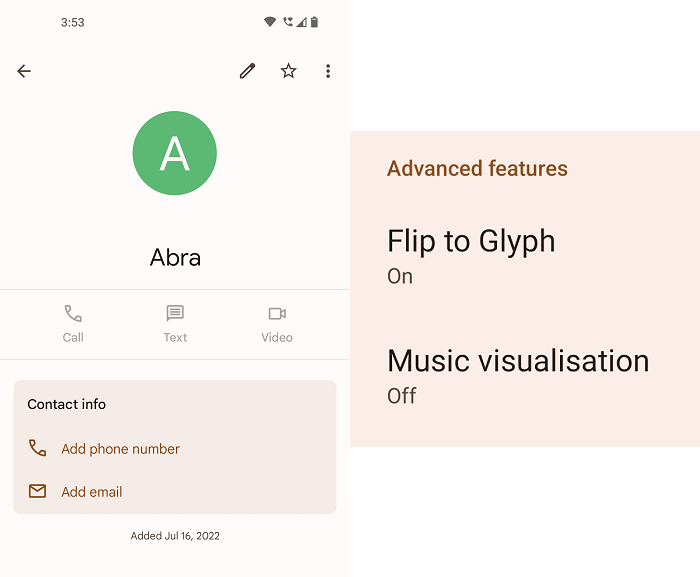
Task: Tap the Text message icon
Action: click(175, 314)
